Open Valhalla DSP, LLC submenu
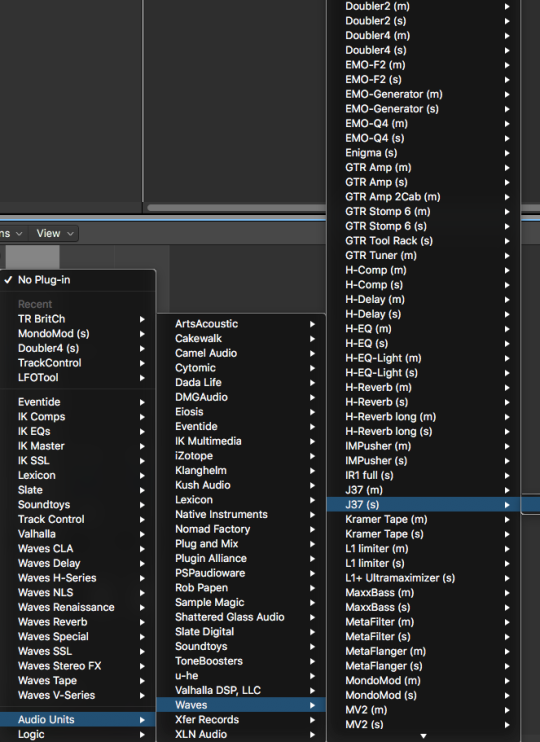Screen dimensions: 540x742 (241, 690)
